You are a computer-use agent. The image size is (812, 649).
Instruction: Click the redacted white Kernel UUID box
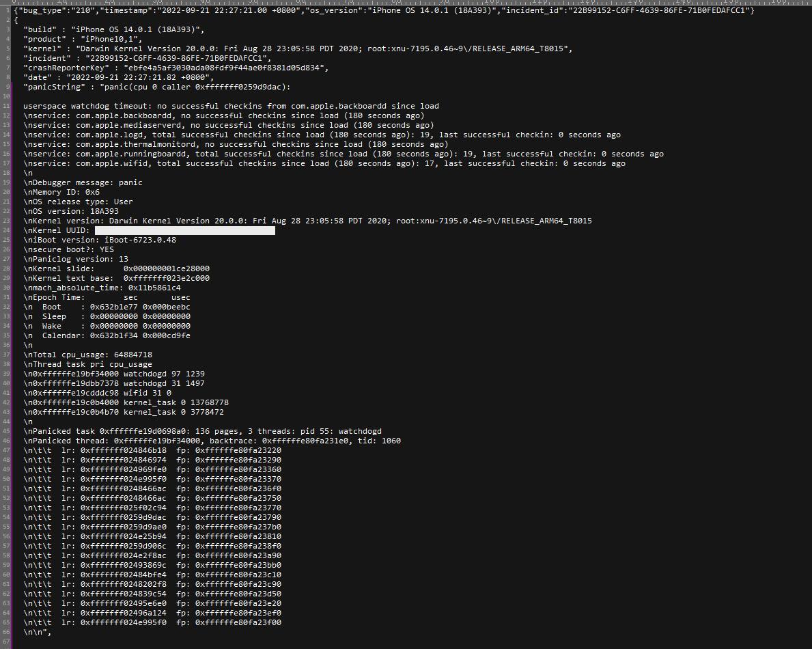click(184, 231)
